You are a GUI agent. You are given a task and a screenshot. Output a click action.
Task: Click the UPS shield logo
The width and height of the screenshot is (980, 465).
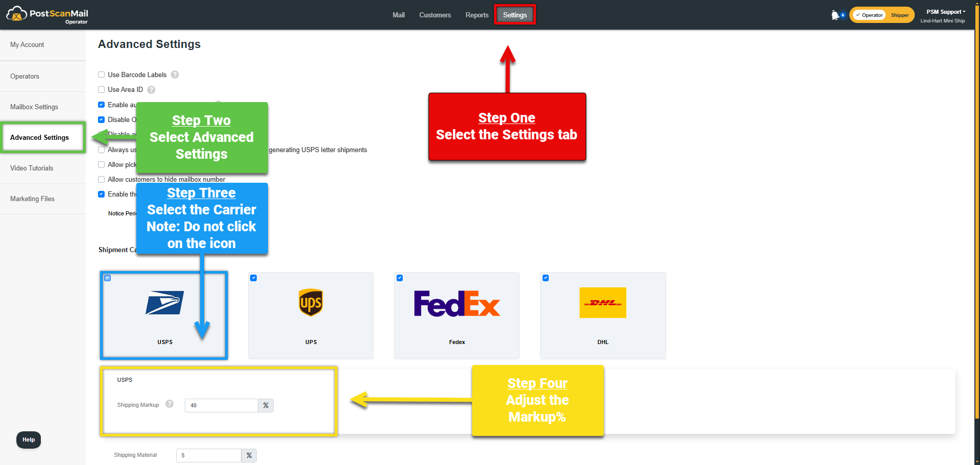tap(311, 302)
